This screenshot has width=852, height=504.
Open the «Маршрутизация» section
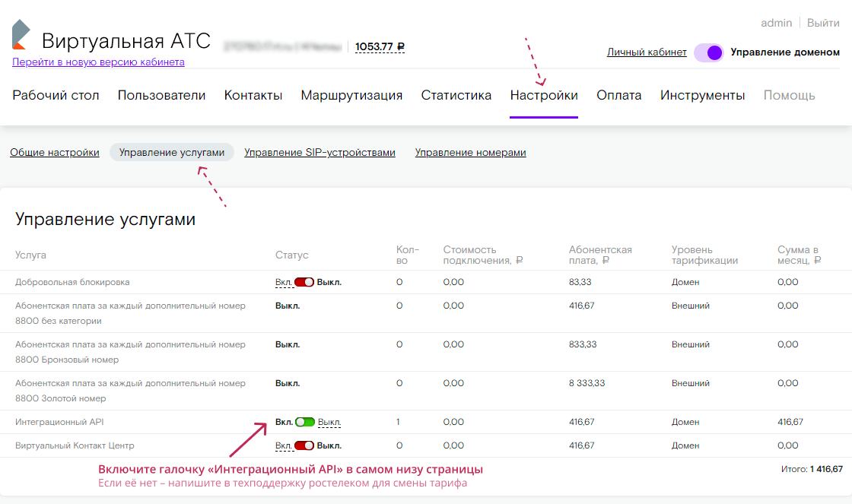click(351, 95)
